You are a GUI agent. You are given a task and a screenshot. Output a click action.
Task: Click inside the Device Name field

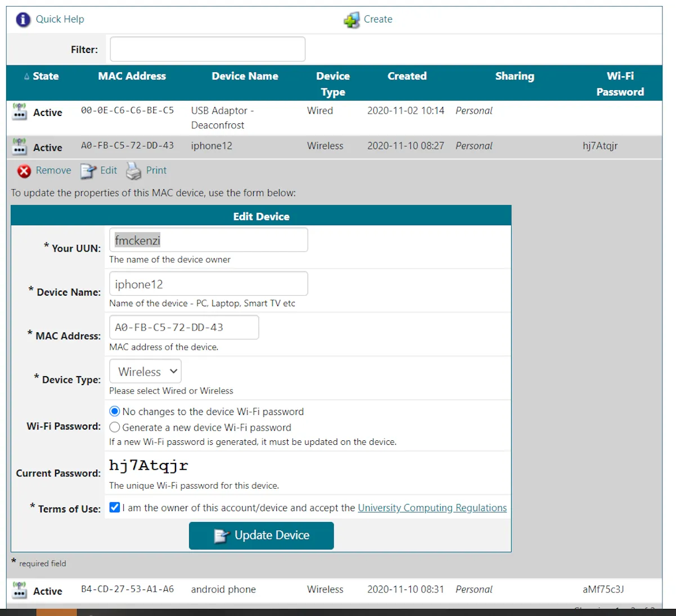point(208,284)
